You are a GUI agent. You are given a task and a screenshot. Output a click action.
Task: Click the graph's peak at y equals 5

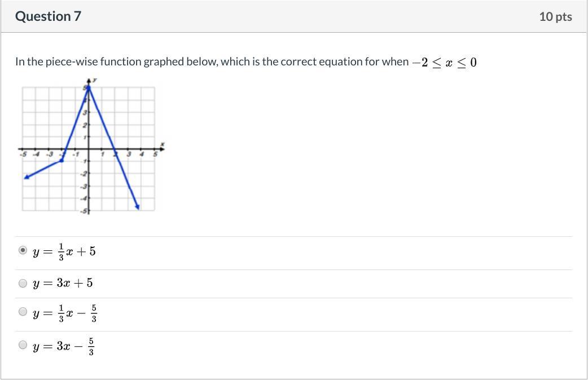pyautogui.click(x=88, y=88)
